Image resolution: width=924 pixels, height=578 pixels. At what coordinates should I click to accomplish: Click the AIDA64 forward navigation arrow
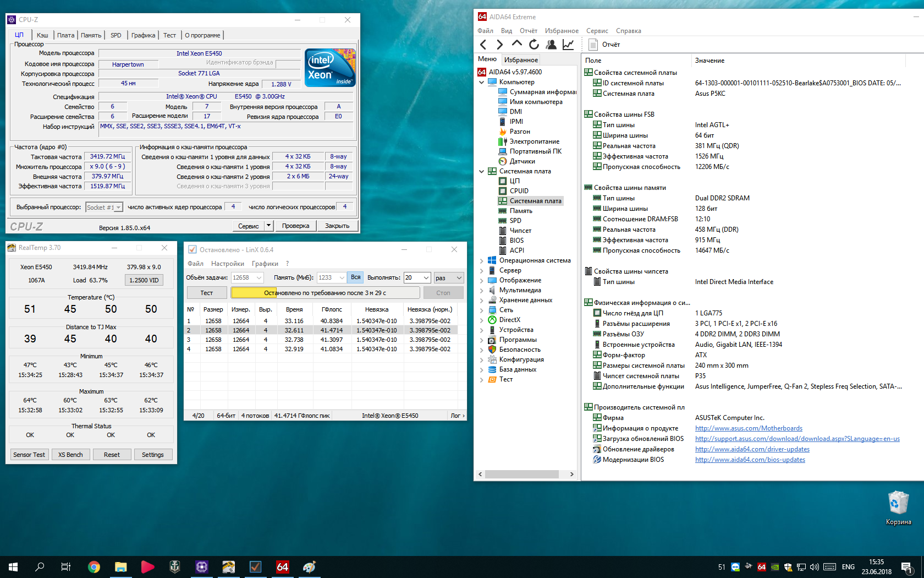(499, 45)
